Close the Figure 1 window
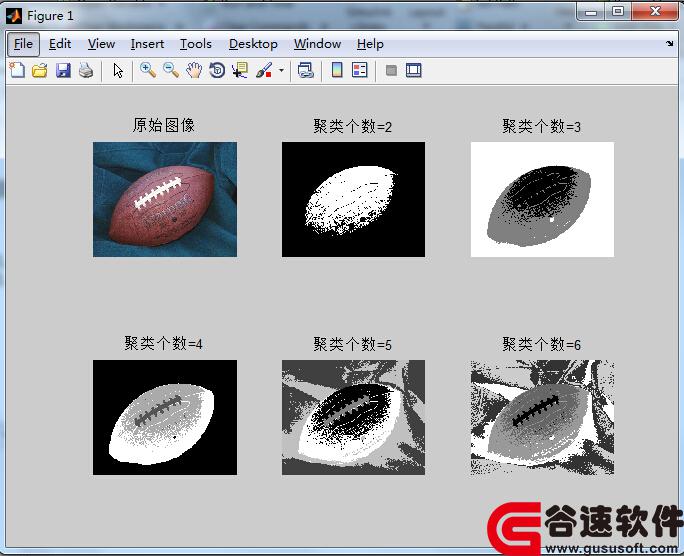 coord(655,11)
